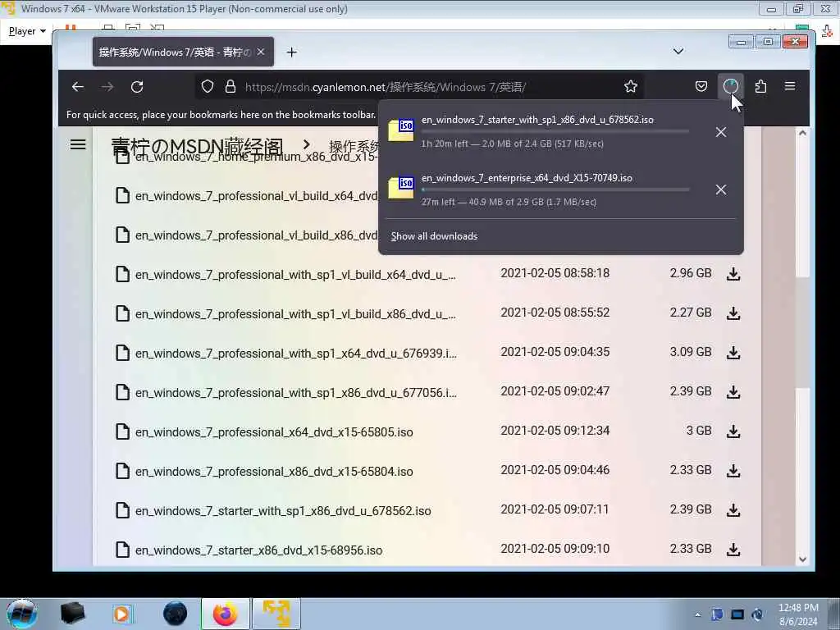Open en_windows_7_starter_x86_dvd_x15-68956.iso link

pos(258,550)
